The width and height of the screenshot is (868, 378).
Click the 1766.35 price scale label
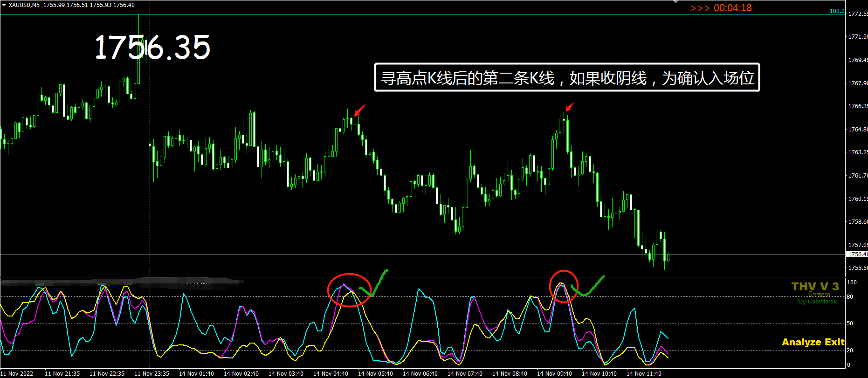[x=858, y=106]
